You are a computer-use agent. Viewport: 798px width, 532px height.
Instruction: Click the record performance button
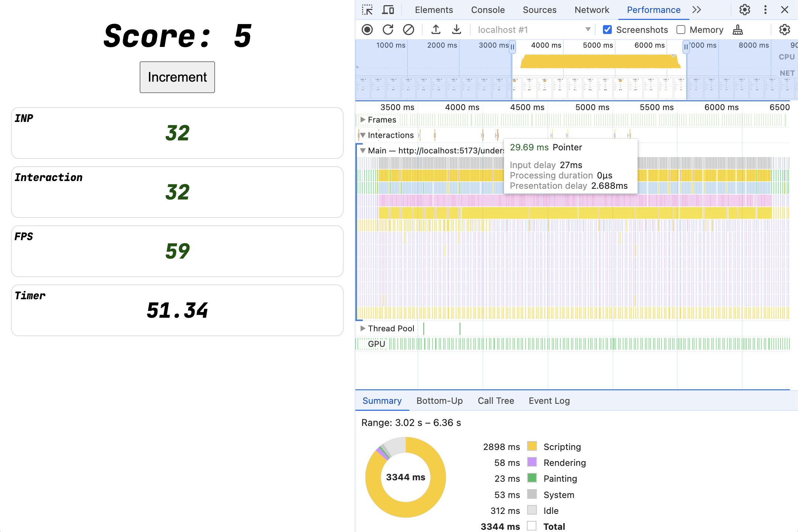(368, 29)
